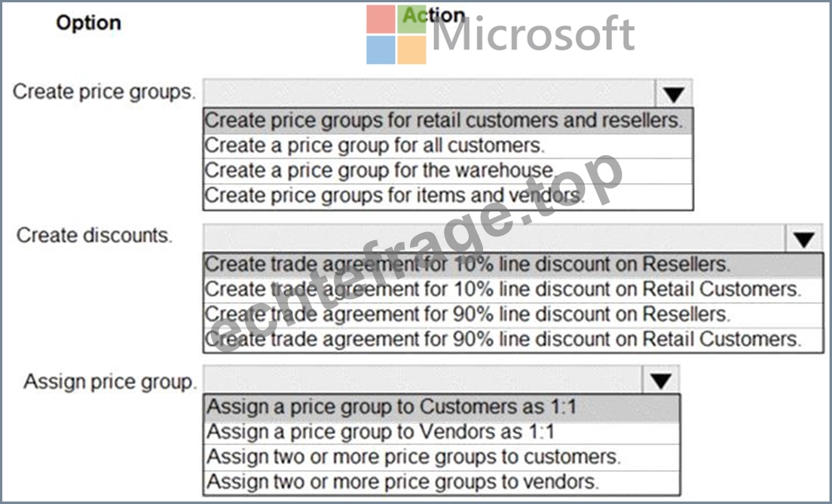Select 10% line discount on Resellers option
This screenshot has height=504, width=832.
[513, 264]
